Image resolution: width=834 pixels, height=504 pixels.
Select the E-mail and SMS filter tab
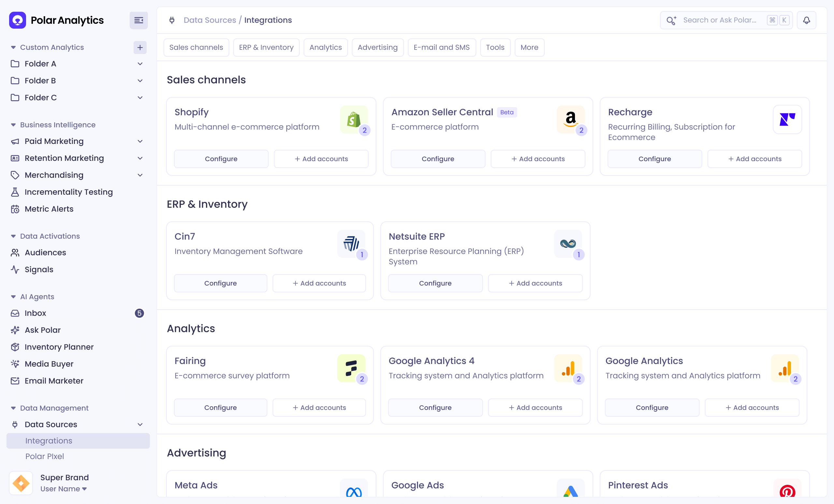pos(441,47)
